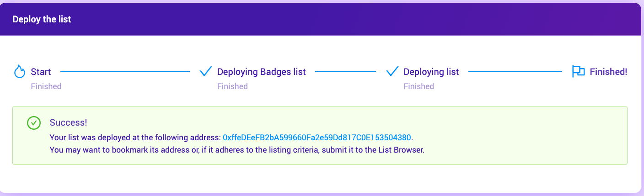Click the green circled check Success icon
The height and width of the screenshot is (196, 644).
[x=34, y=123]
